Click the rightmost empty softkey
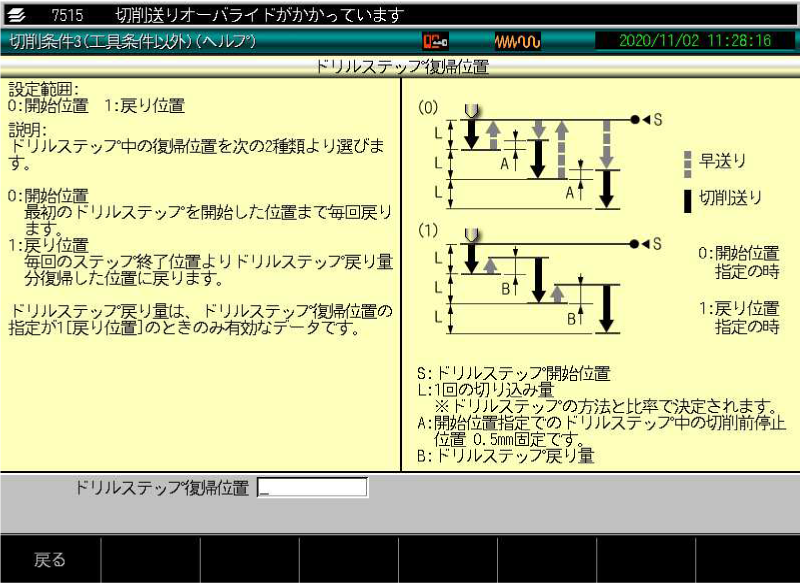This screenshot has height=583, width=800. pos(748,560)
